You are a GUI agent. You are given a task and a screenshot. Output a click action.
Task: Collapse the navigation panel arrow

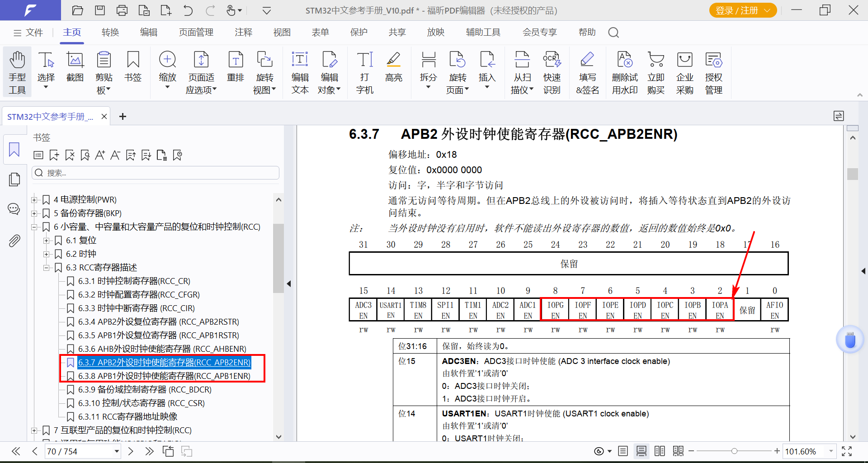tap(289, 284)
